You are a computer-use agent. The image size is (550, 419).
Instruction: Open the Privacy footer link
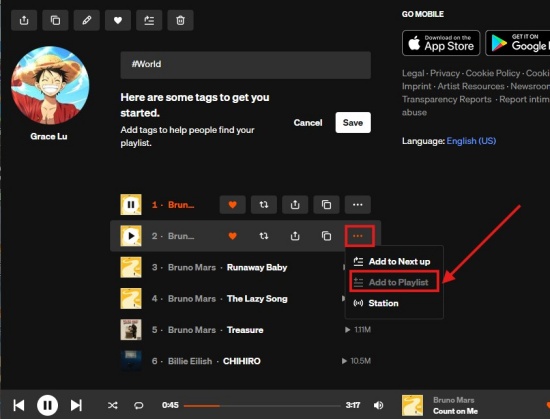point(445,73)
